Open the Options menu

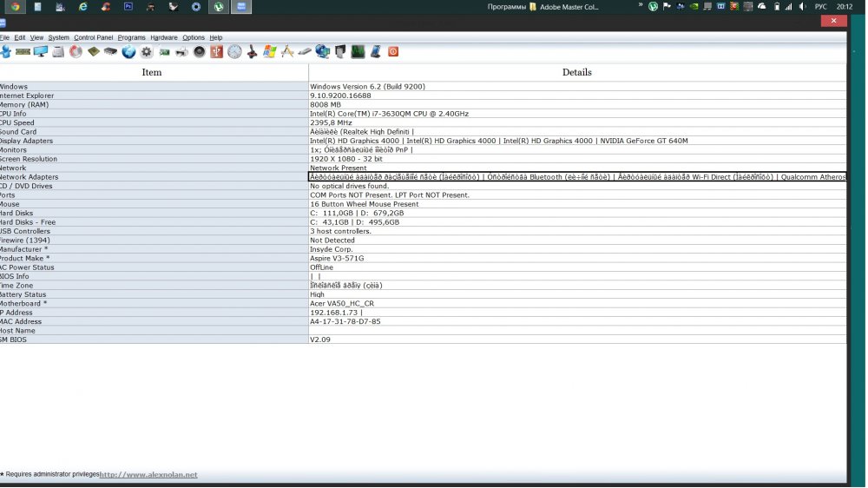(193, 38)
